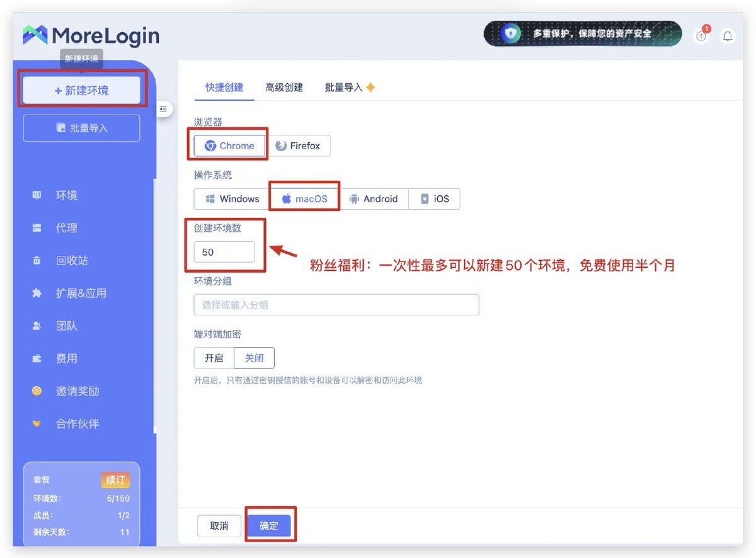Select macOS operating system
Image resolution: width=756 pixels, height=558 pixels.
[x=305, y=199]
